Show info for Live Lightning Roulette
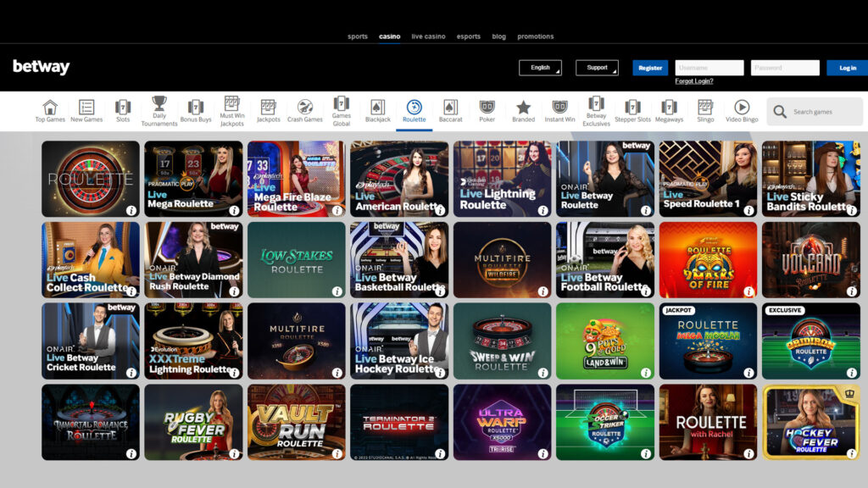868x488 pixels. (x=543, y=210)
